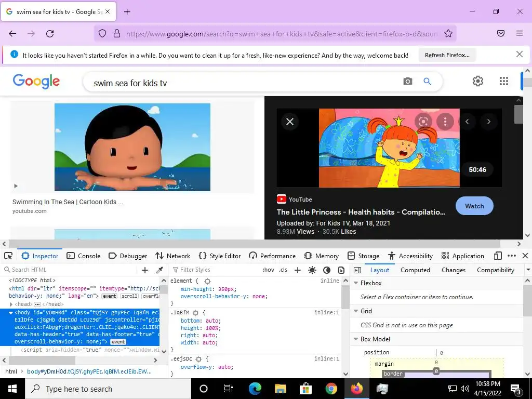This screenshot has height=399, width=532.
Task: Go to previous image in preview
Action: 467,122
